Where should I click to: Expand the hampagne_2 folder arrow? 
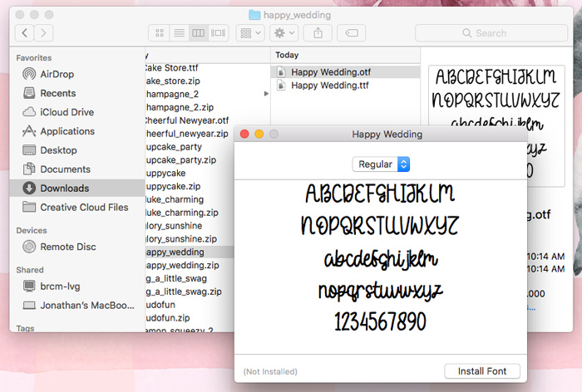coord(266,94)
